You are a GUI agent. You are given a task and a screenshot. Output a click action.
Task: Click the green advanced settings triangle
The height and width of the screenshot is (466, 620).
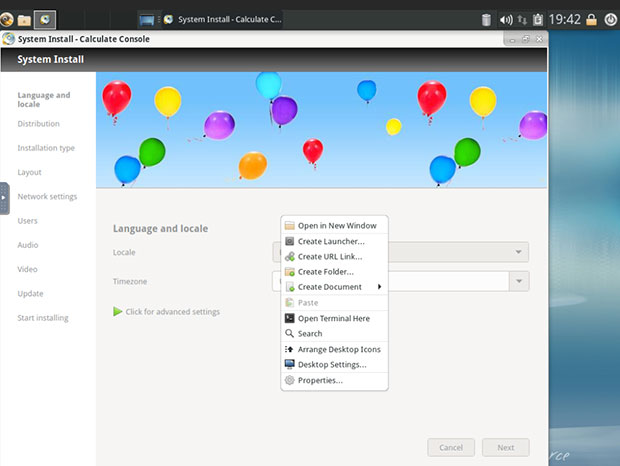click(117, 311)
